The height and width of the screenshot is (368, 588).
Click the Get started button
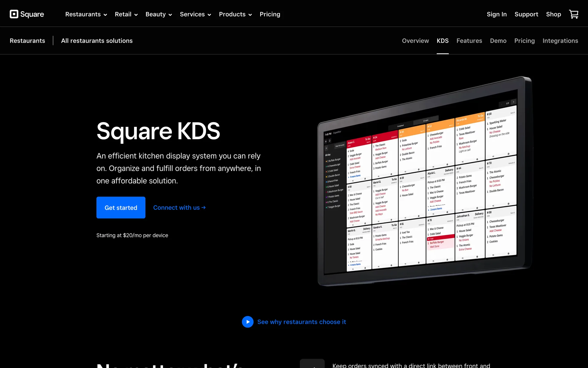click(121, 208)
